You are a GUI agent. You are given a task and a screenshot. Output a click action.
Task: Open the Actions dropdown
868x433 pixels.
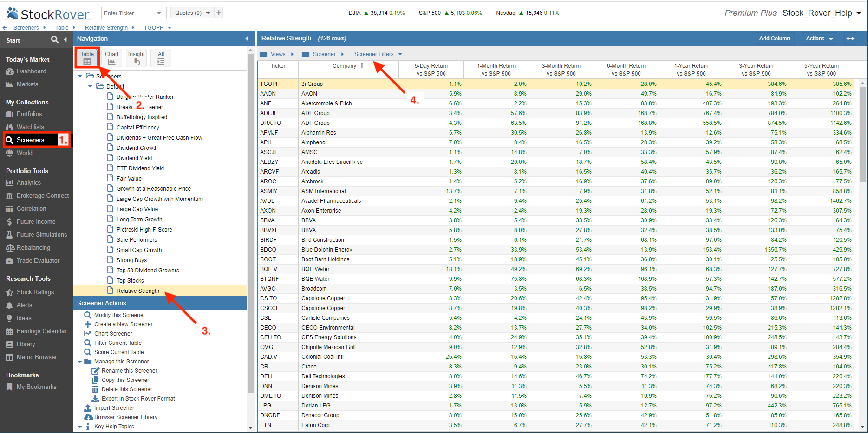(819, 39)
